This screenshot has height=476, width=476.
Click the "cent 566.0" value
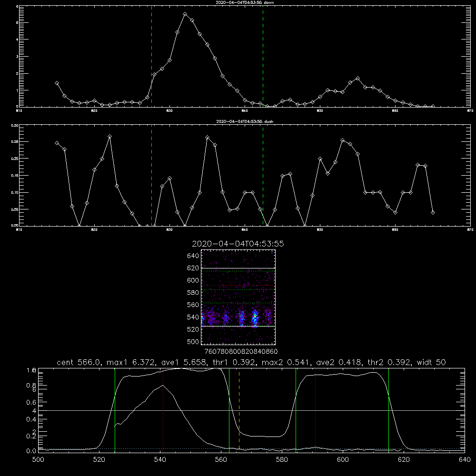pyautogui.click(x=80, y=362)
